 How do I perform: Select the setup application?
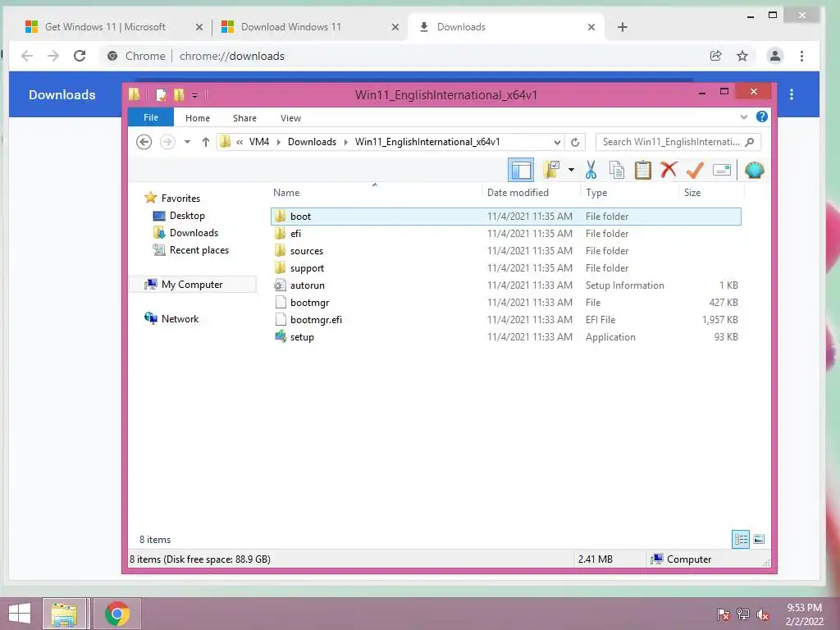click(x=505, y=337)
